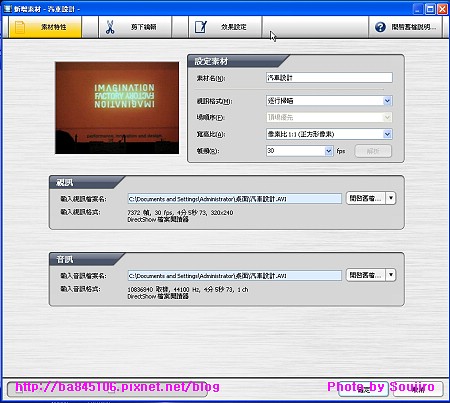Expand the arrow beside audio 開啟舊檔 button
450x403 pixels.
click(391, 275)
